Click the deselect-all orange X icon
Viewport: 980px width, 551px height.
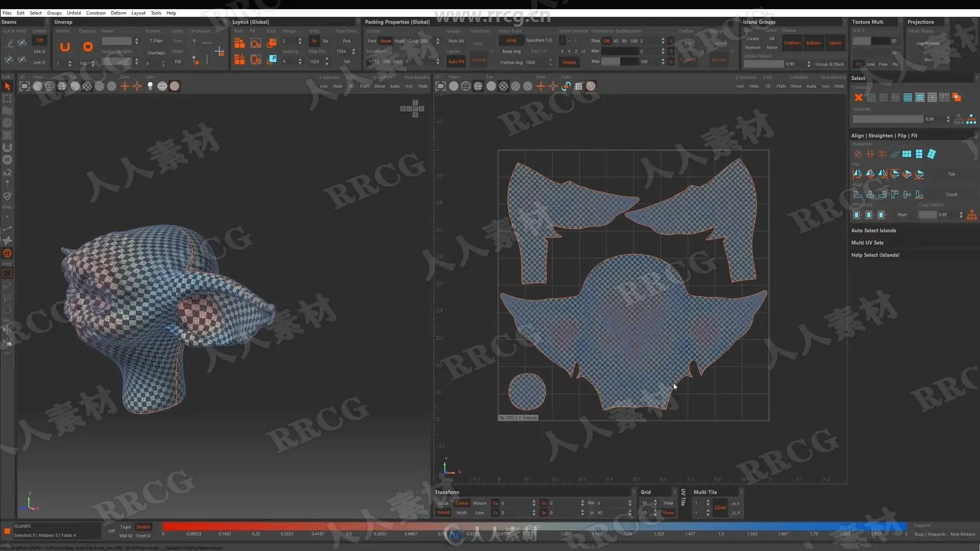(x=859, y=97)
